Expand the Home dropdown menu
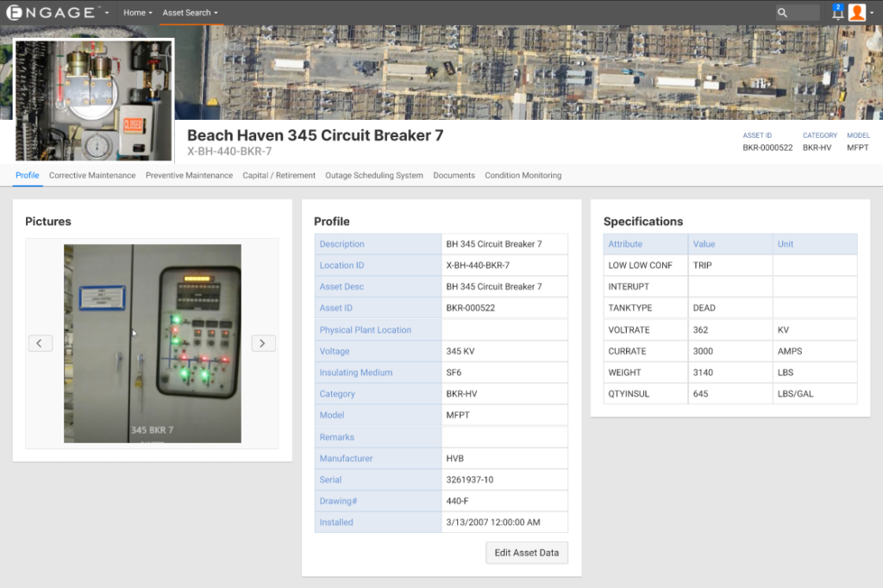Screen dimensions: 883x588 137,13
